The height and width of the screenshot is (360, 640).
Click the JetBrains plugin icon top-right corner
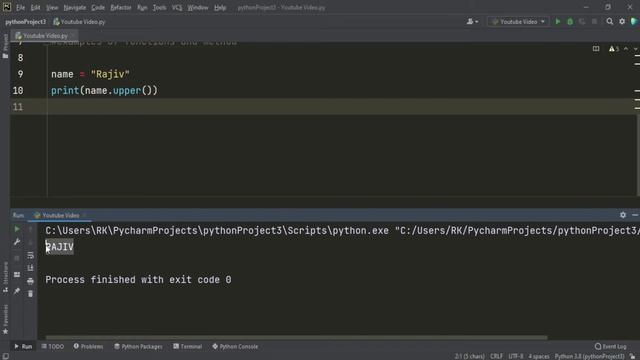click(x=634, y=22)
